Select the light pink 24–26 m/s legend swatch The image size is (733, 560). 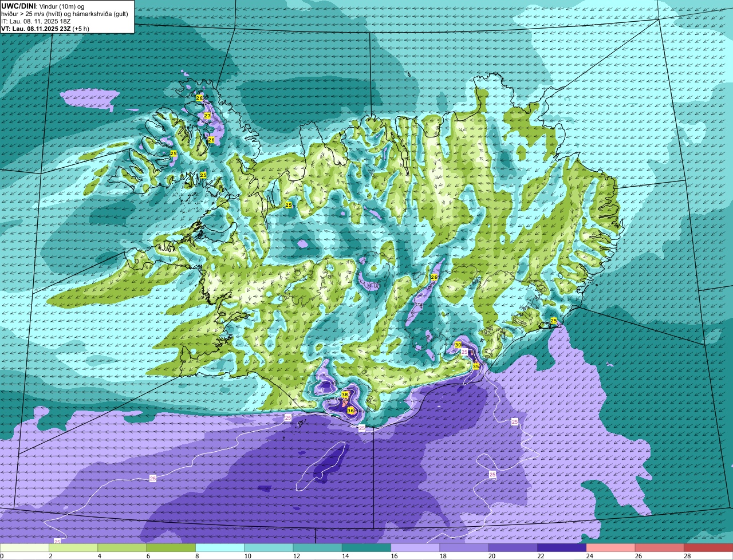[611, 547]
